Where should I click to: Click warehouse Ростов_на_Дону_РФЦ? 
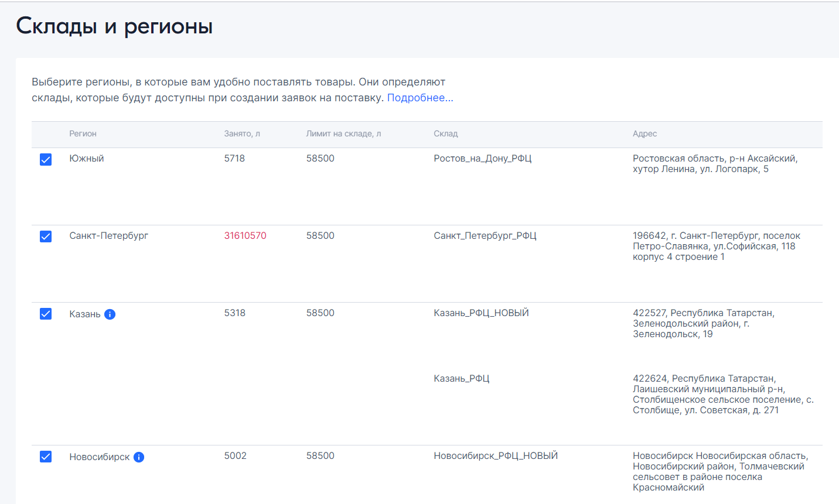click(x=483, y=159)
